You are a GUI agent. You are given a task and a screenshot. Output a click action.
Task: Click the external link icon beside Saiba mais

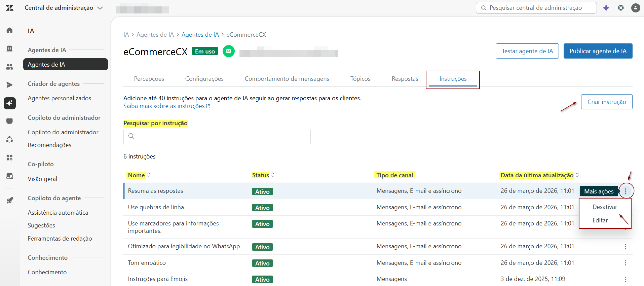coord(208,106)
